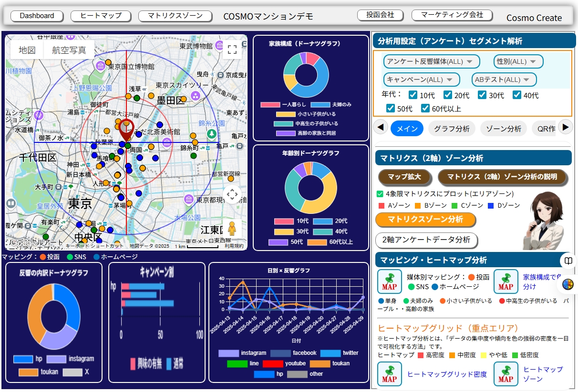
Task: Switch to the グラフ分析 tab
Action: pos(452,129)
